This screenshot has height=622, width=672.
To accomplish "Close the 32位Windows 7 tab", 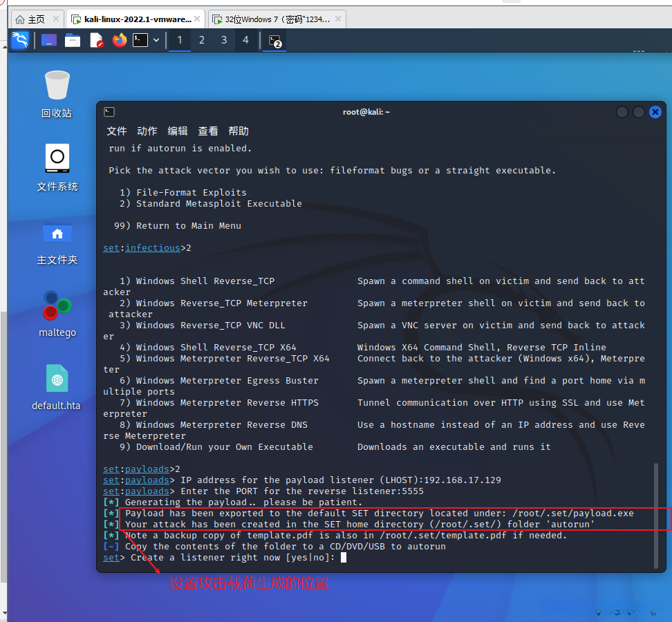I will (338, 19).
